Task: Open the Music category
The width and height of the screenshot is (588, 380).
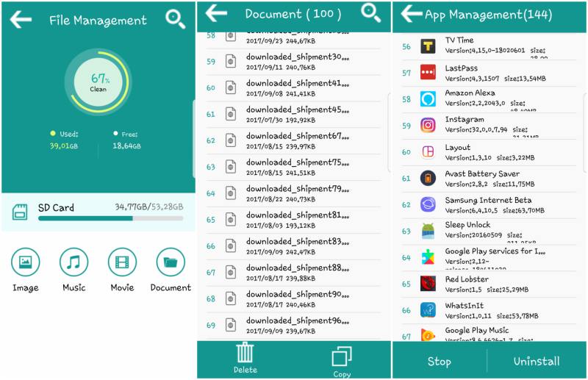Action: point(74,262)
